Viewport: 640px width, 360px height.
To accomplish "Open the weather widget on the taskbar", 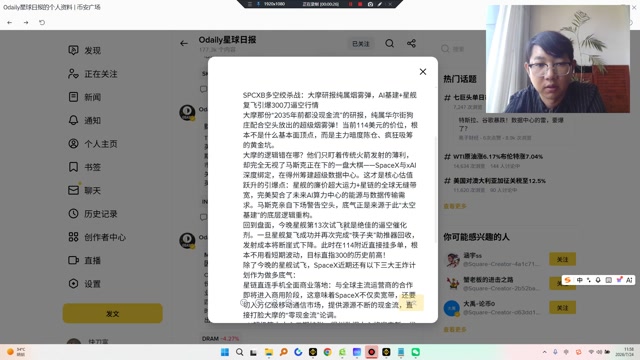I will (x=16, y=352).
